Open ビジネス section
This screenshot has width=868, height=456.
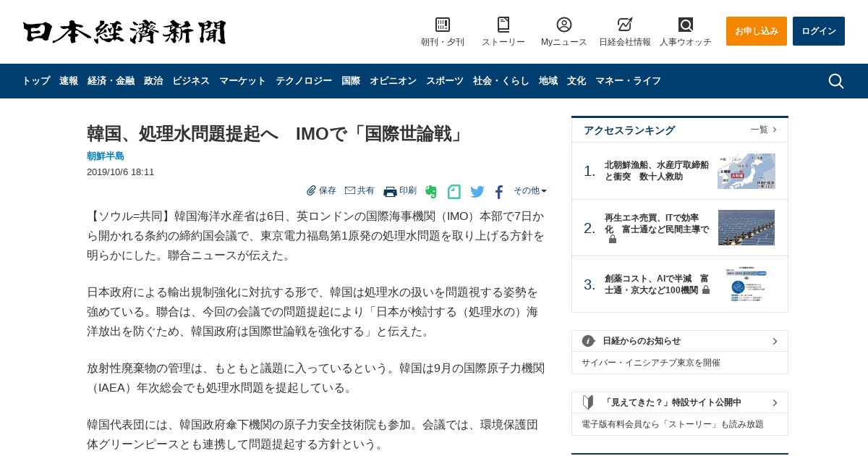coord(191,81)
